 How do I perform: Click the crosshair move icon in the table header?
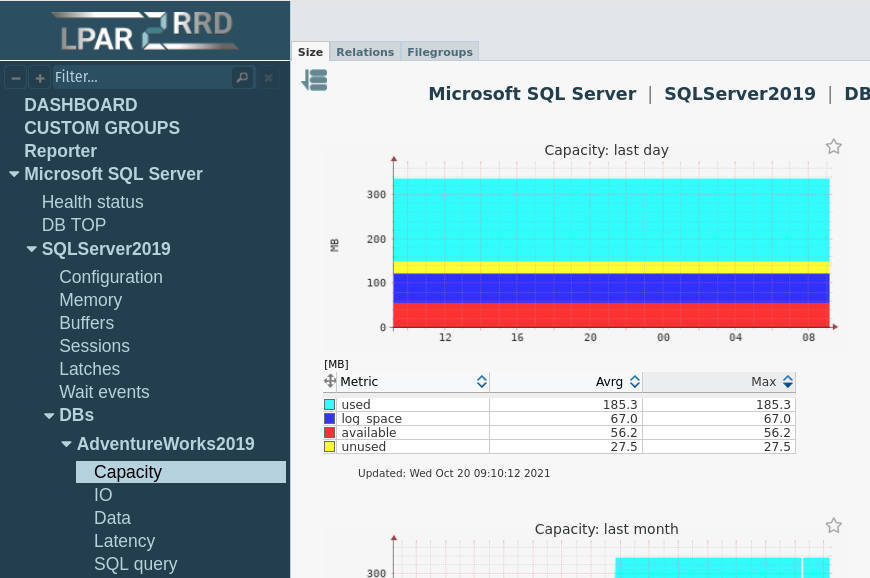(x=330, y=381)
